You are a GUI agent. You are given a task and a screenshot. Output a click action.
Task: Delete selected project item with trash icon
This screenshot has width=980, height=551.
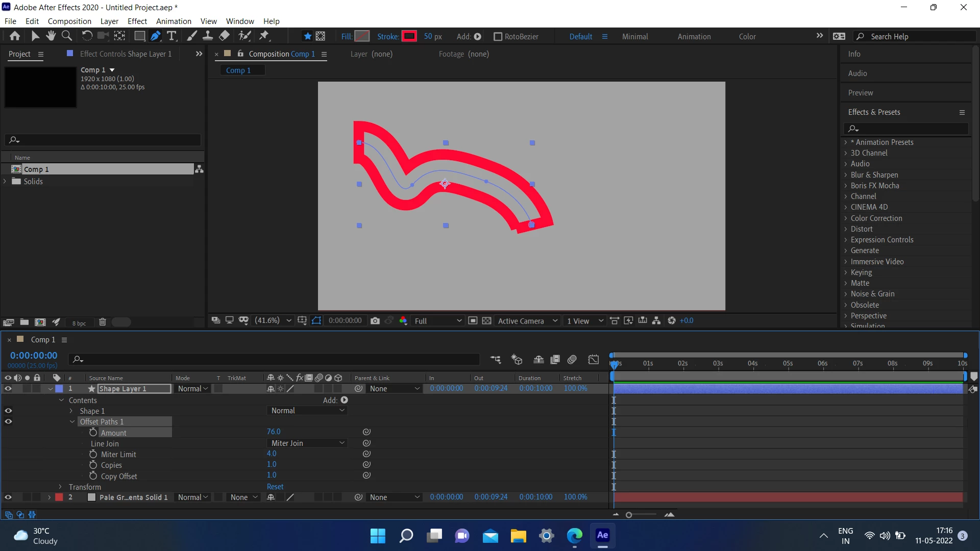pyautogui.click(x=102, y=322)
